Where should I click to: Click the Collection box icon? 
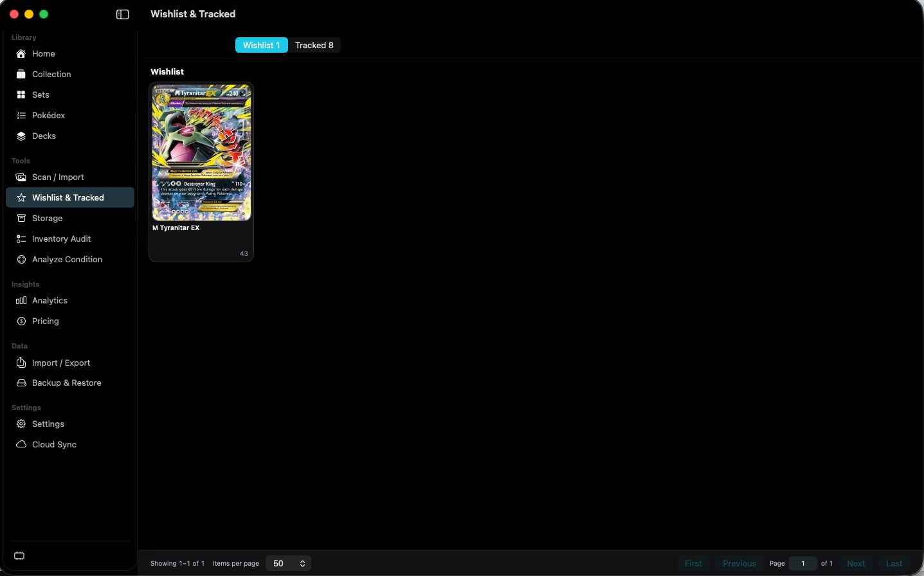tap(21, 74)
